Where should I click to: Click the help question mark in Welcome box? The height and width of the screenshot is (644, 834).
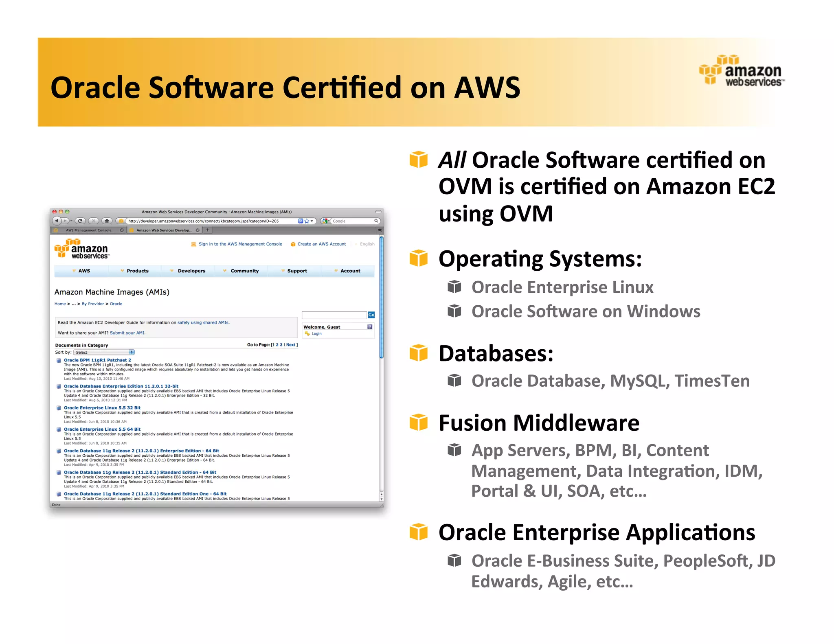pyautogui.click(x=370, y=326)
